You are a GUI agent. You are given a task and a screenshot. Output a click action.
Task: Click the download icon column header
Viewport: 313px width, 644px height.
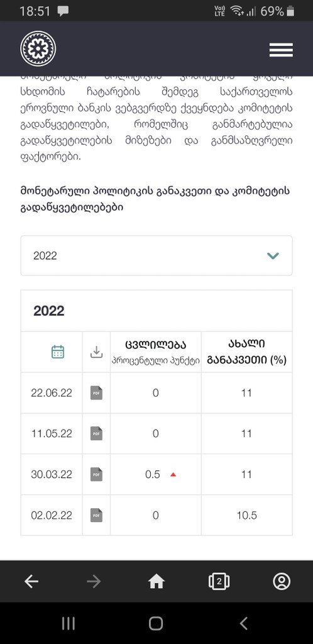coord(96,352)
